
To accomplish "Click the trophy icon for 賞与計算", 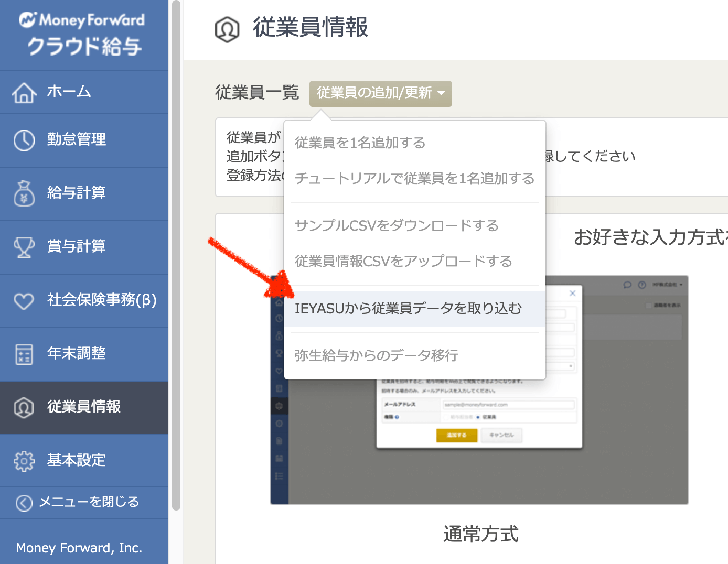I will (x=24, y=247).
